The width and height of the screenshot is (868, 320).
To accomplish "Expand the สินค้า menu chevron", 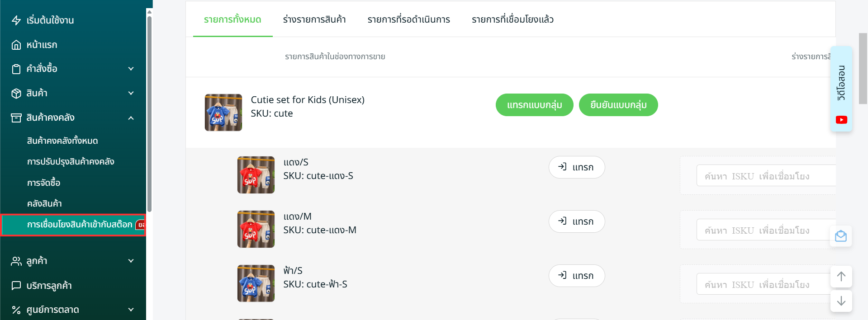I will pos(131,93).
